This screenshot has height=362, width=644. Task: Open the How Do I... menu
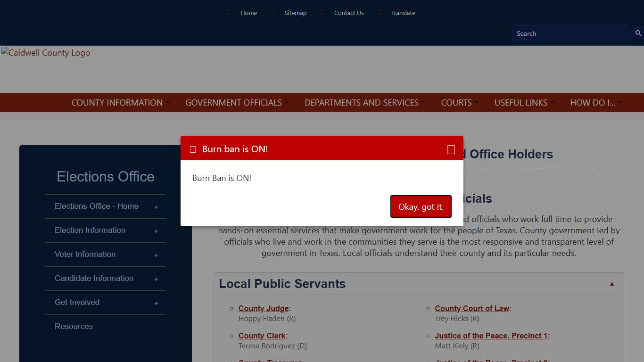tap(593, 102)
